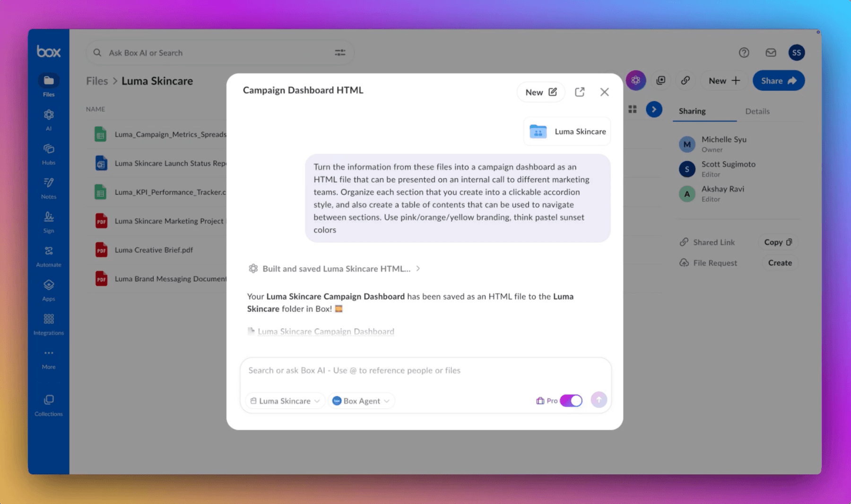This screenshot has height=504, width=851.
Task: Click the search filter options icon
Action: pyautogui.click(x=340, y=52)
